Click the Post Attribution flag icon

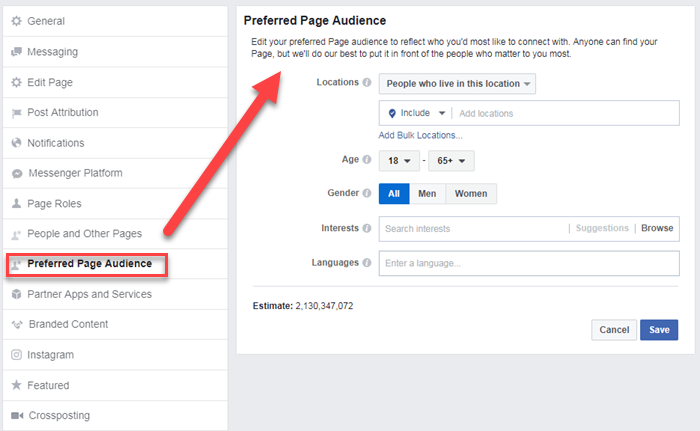pos(17,113)
